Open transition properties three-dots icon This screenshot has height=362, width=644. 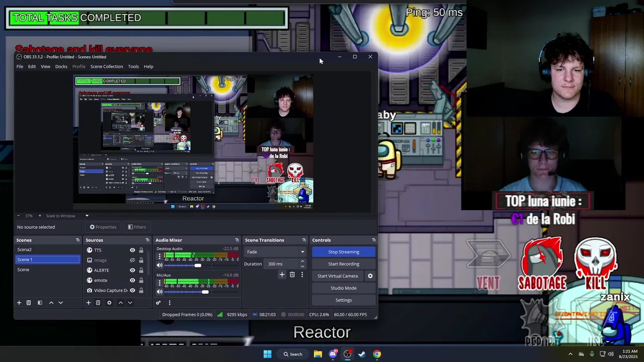[x=302, y=275]
